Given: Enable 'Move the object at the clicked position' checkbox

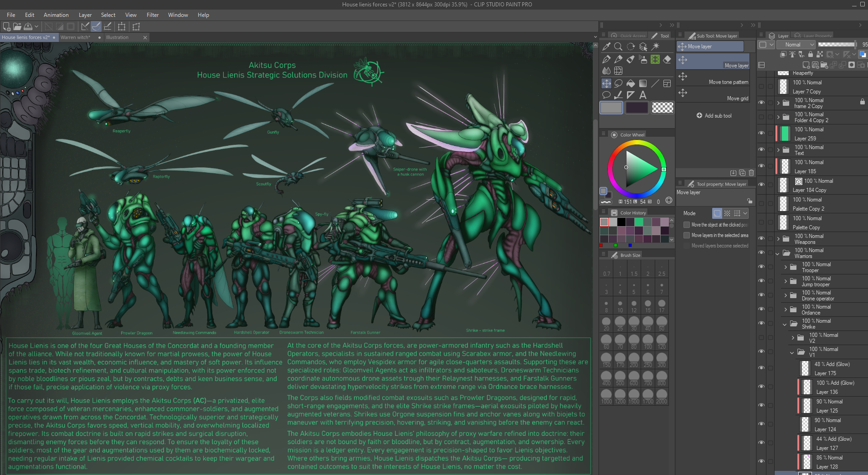Looking at the screenshot, I should [x=687, y=225].
